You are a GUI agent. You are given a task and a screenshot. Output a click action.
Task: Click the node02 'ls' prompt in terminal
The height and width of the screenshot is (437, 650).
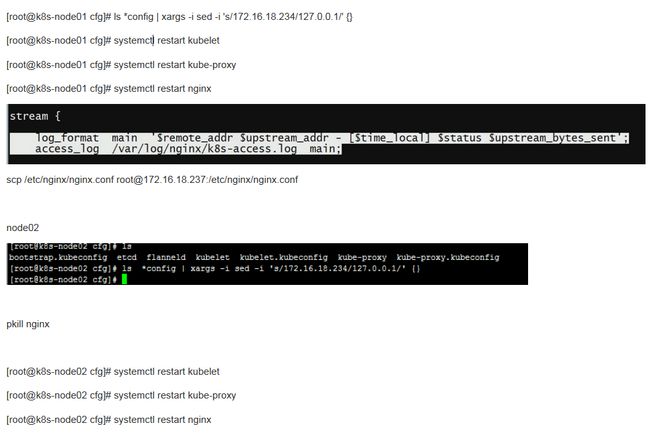[x=70, y=246]
